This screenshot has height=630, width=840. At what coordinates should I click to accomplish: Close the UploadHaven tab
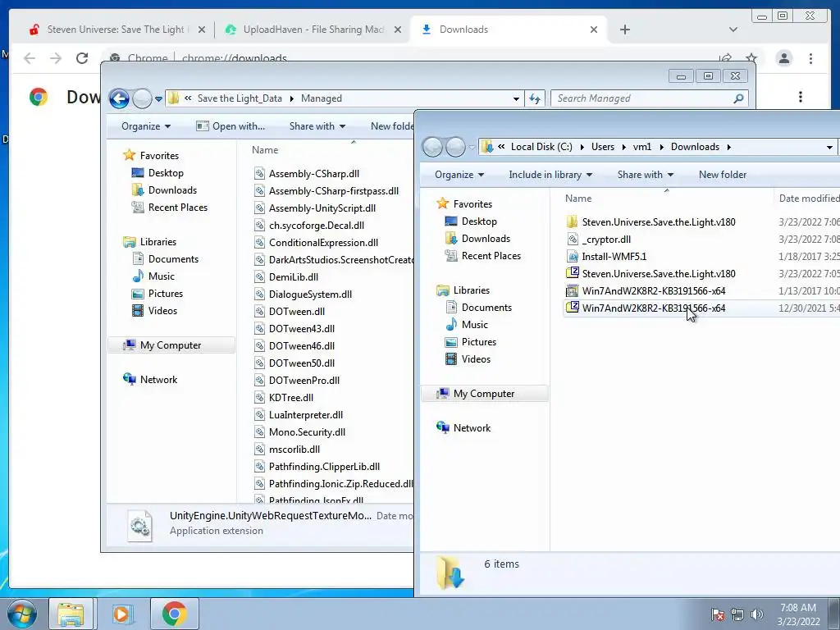tap(398, 30)
